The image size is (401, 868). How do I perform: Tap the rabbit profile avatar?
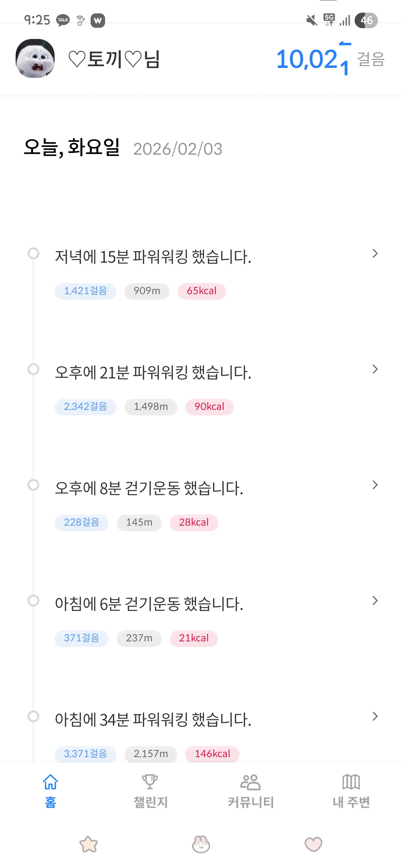pyautogui.click(x=35, y=59)
